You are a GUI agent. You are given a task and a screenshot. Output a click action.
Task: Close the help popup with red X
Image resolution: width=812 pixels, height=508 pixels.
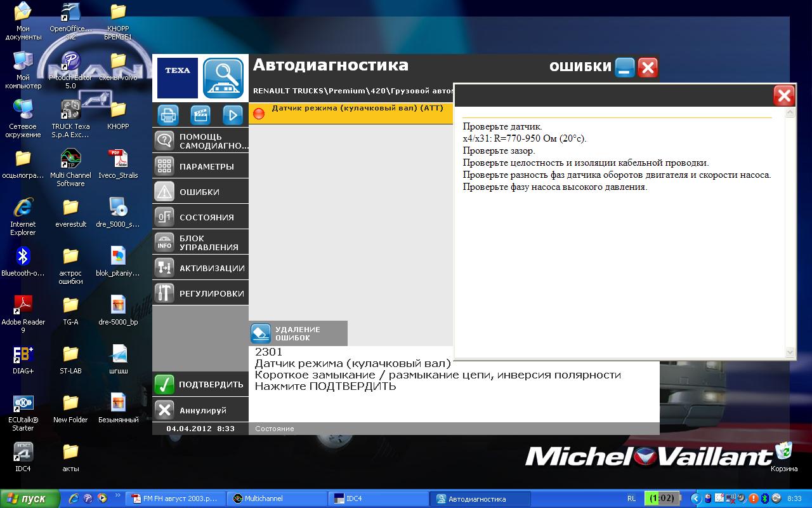(x=784, y=96)
